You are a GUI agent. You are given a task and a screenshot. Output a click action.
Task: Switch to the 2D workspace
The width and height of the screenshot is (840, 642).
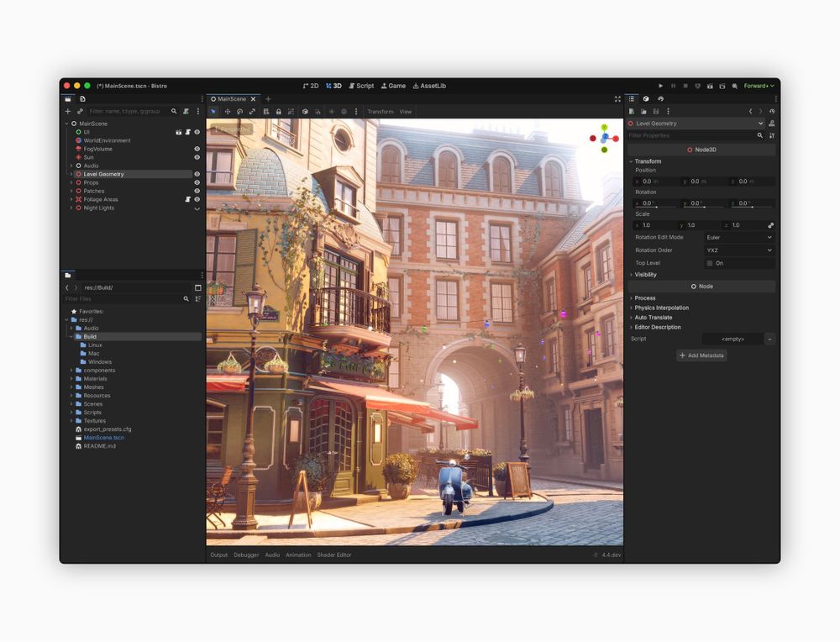pyautogui.click(x=311, y=86)
